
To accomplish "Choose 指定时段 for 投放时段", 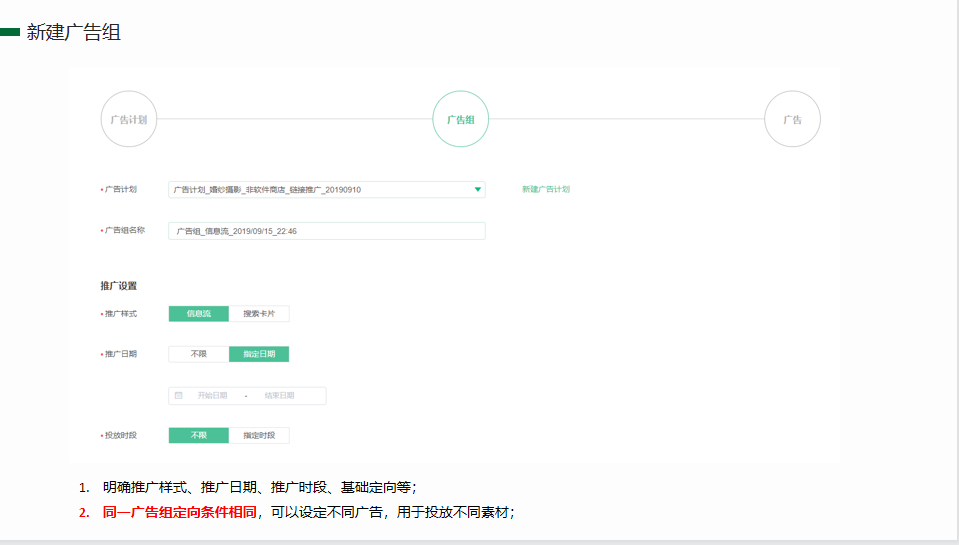I will (259, 436).
